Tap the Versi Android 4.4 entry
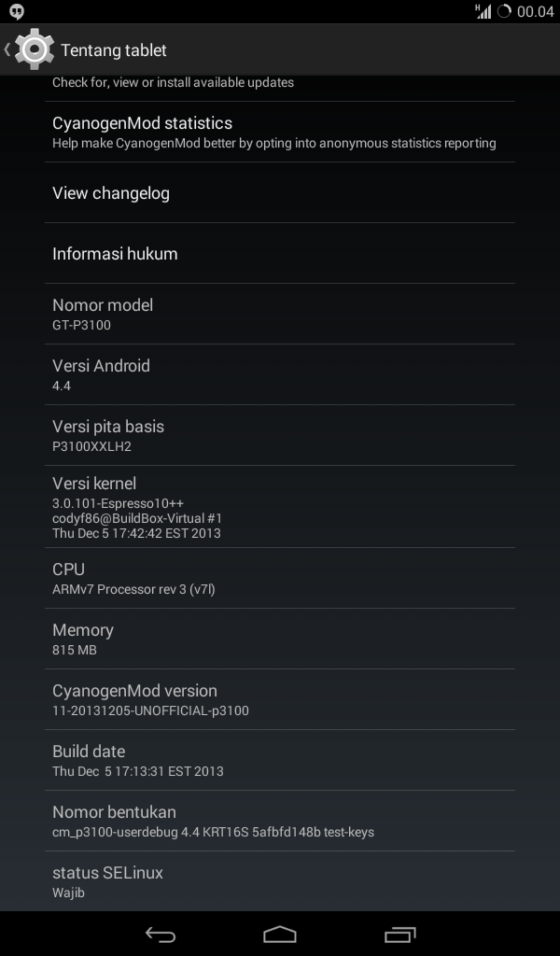The width and height of the screenshot is (560, 956). click(x=280, y=374)
